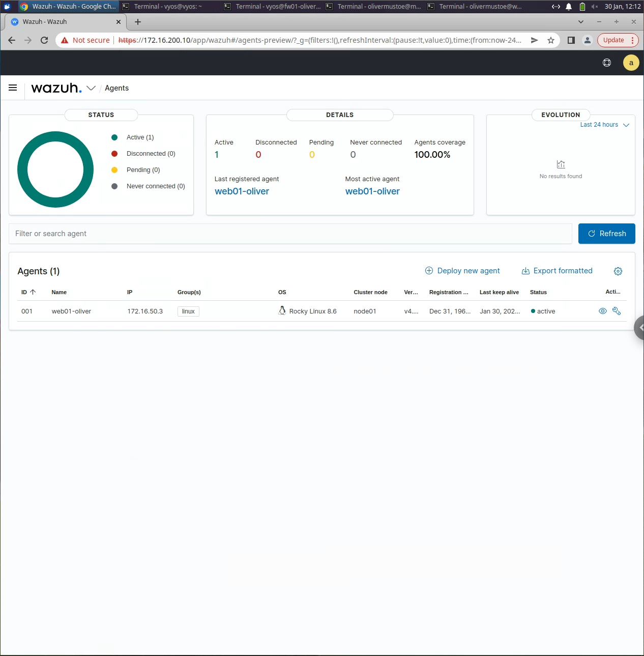This screenshot has width=644, height=656.
Task: Switch to Terminal - olivermustoe@m... taskbar window
Action: click(374, 7)
